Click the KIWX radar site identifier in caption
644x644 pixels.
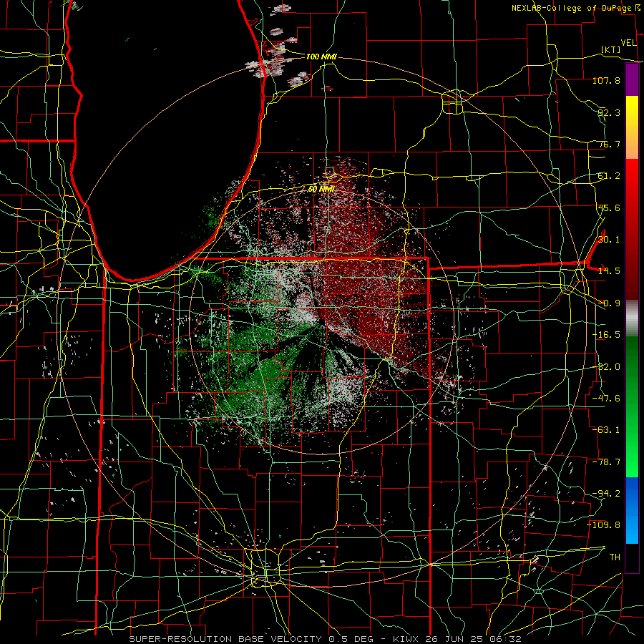[x=406, y=639]
